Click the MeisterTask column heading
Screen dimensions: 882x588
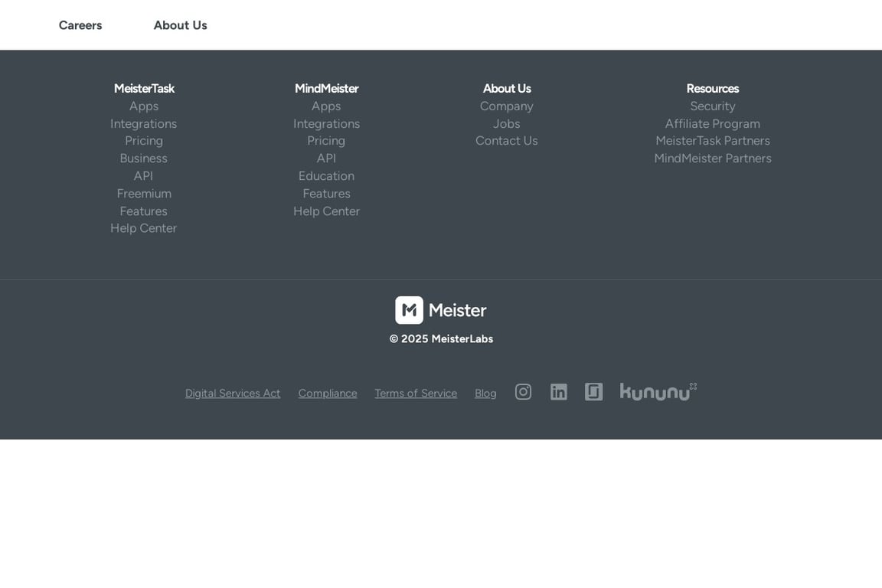144,88
